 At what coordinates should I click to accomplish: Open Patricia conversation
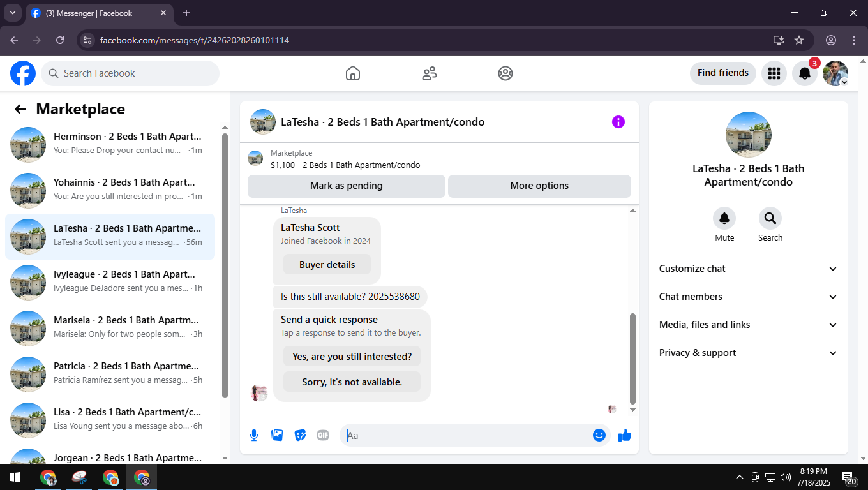[110, 375]
